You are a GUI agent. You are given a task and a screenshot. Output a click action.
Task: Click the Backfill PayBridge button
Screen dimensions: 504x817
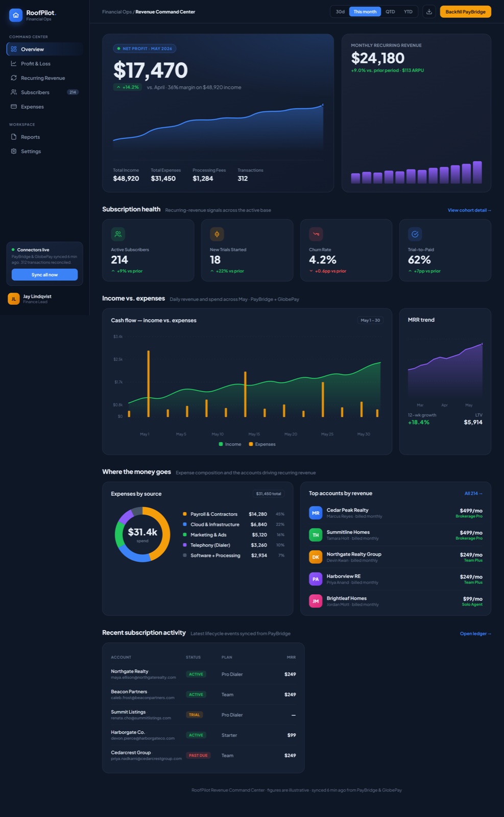coord(465,12)
